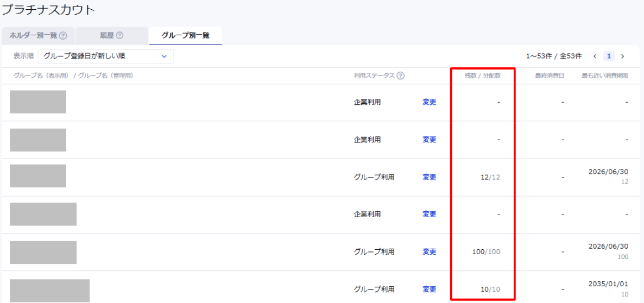Open the group name with 100/100 remaining

(43, 252)
